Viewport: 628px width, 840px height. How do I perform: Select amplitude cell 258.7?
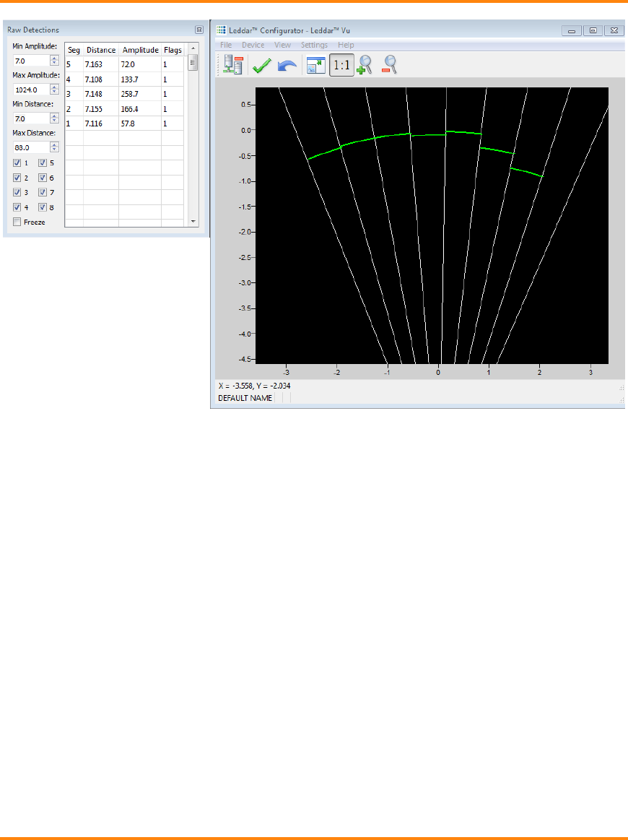[x=140, y=94]
